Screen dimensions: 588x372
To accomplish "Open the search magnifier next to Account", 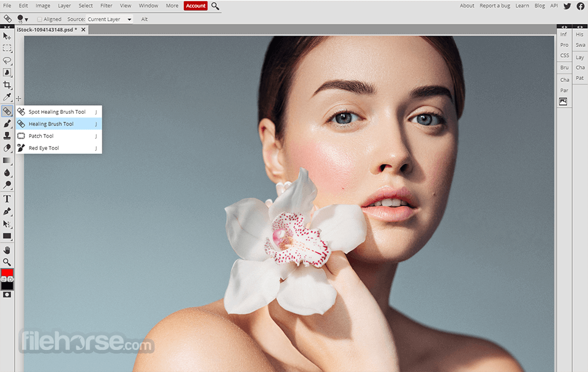I will tap(215, 6).
